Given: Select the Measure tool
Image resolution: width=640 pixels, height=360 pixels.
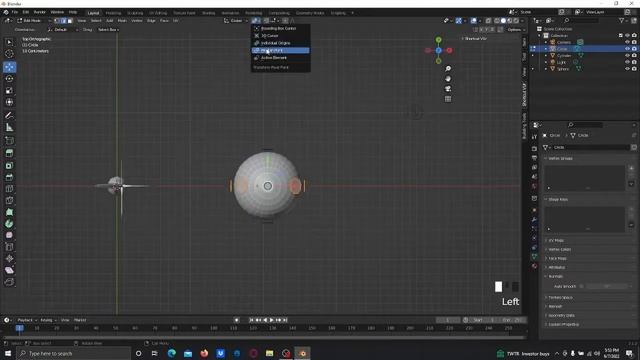Looking at the screenshot, I should pyautogui.click(x=9, y=128).
